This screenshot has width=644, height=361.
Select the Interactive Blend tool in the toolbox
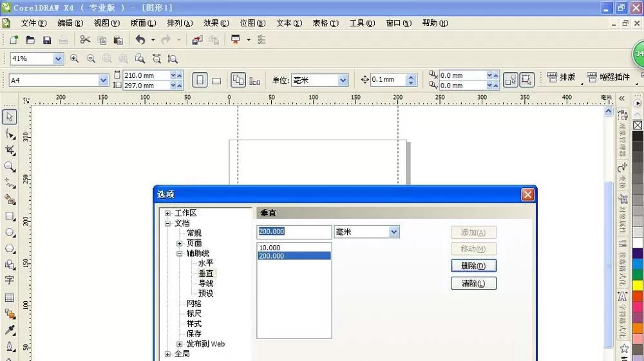pyautogui.click(x=10, y=314)
